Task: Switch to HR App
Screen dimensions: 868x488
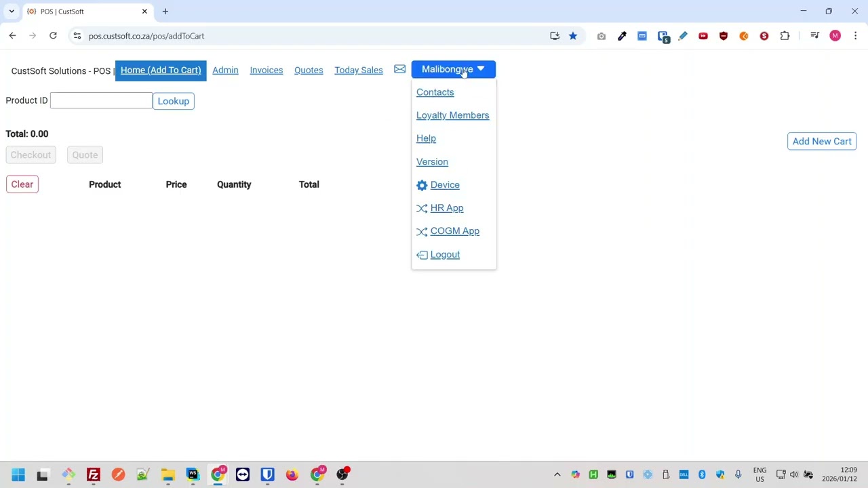Action: pyautogui.click(x=440, y=208)
